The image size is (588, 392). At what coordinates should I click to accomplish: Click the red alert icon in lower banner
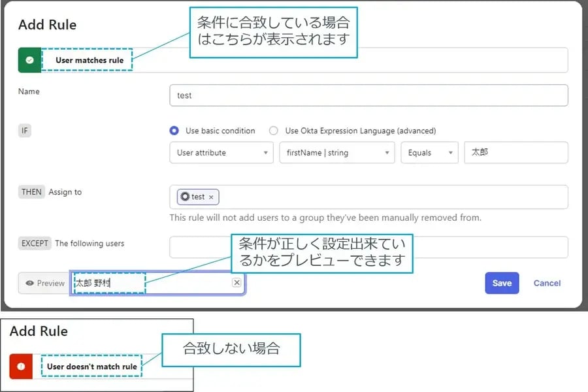[21, 367]
